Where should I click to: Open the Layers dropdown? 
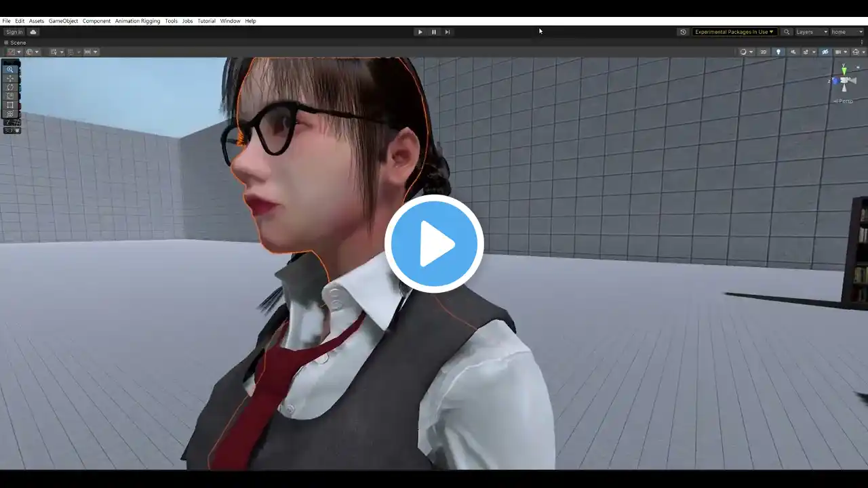811,32
